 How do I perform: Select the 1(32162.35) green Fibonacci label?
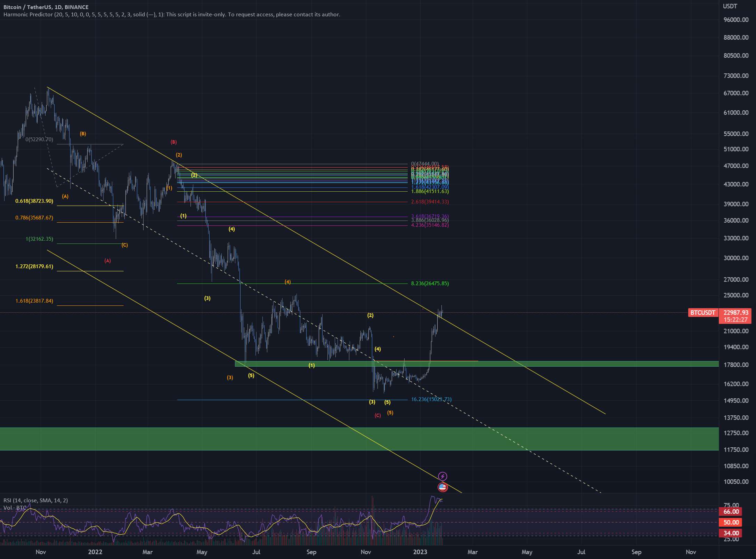pyautogui.click(x=39, y=239)
